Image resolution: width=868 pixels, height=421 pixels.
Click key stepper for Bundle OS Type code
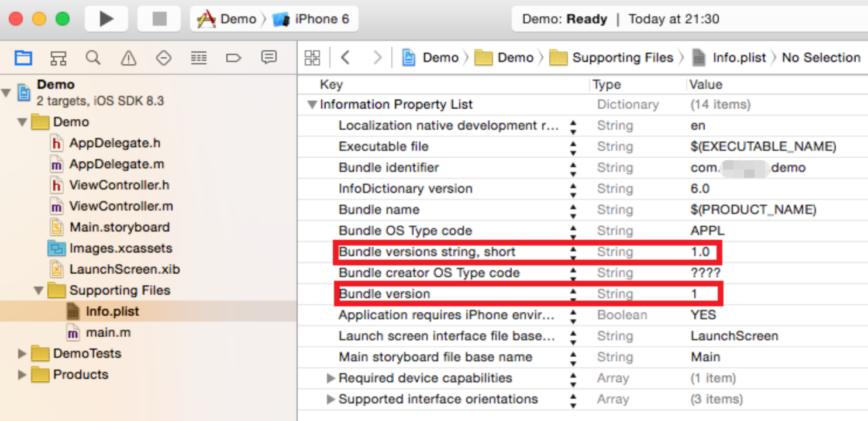pos(573,231)
